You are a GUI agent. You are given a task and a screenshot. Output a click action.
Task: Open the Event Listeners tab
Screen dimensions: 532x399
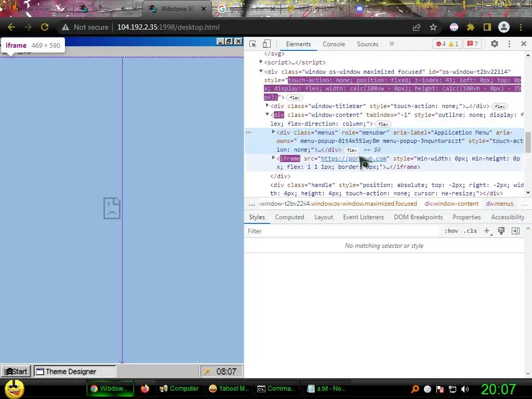pos(363,217)
